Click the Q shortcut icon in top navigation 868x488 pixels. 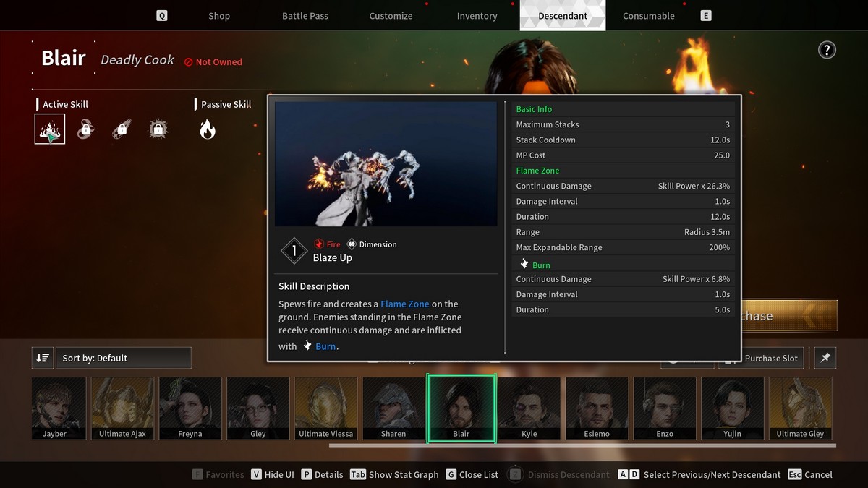(162, 14)
